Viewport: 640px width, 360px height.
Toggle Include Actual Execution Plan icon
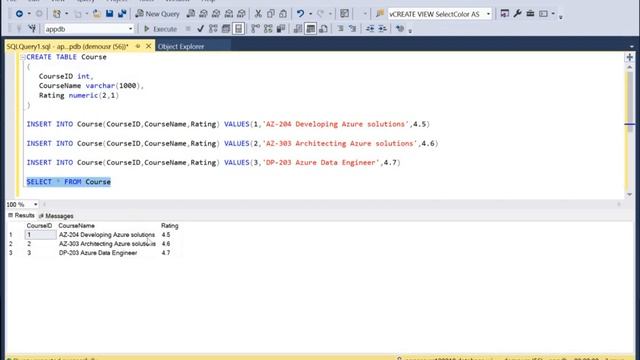pos(256,29)
